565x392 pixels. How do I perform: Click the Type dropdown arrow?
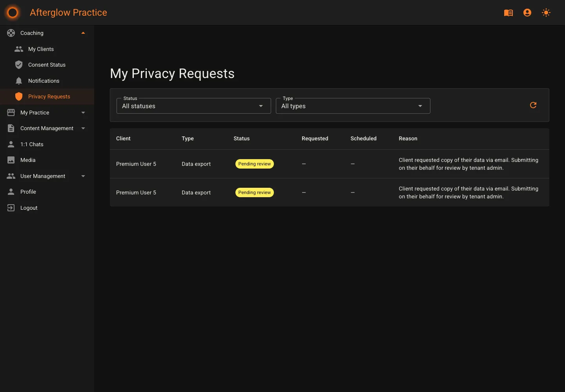click(x=420, y=106)
